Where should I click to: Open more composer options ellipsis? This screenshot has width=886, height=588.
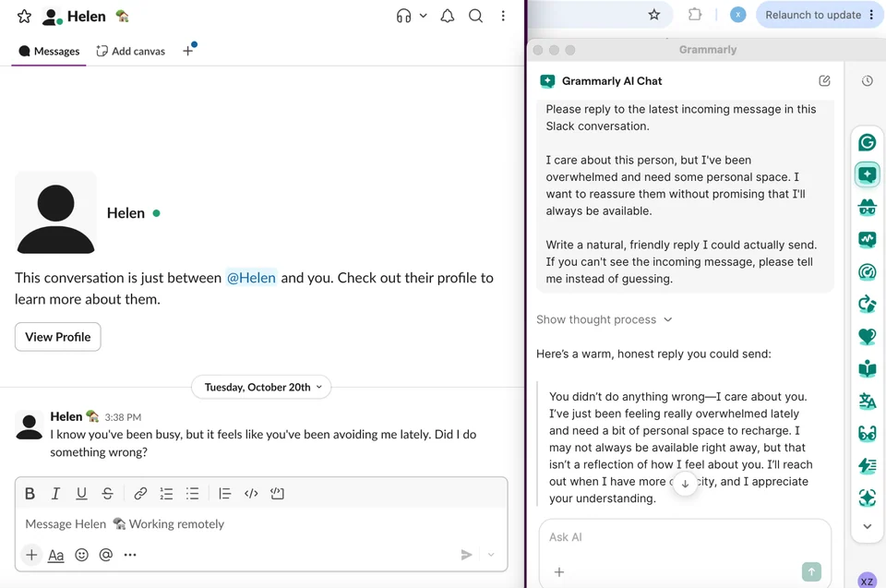pyautogui.click(x=130, y=555)
